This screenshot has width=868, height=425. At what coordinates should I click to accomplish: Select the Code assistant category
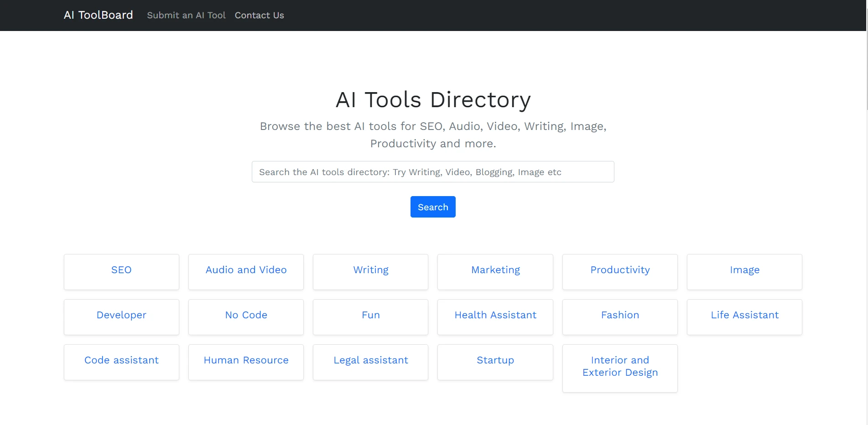[121, 362]
